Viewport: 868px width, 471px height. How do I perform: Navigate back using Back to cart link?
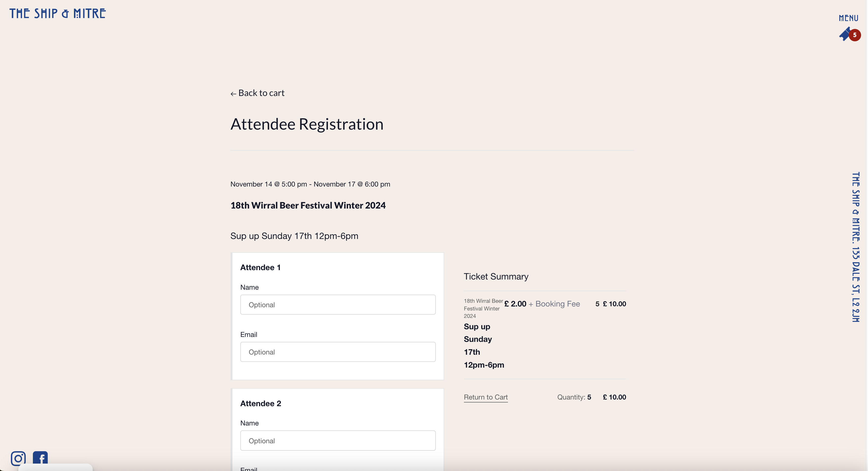click(257, 92)
